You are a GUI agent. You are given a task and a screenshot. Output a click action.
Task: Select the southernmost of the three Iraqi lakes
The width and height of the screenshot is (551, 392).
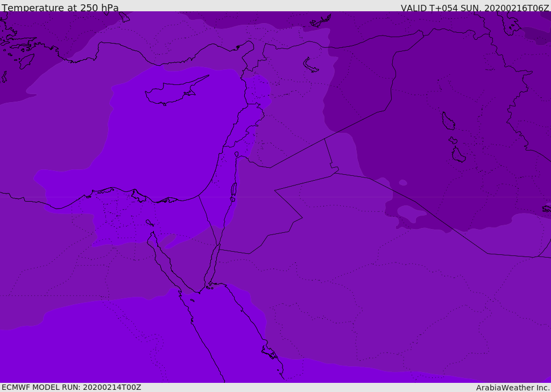pyautogui.click(x=458, y=155)
